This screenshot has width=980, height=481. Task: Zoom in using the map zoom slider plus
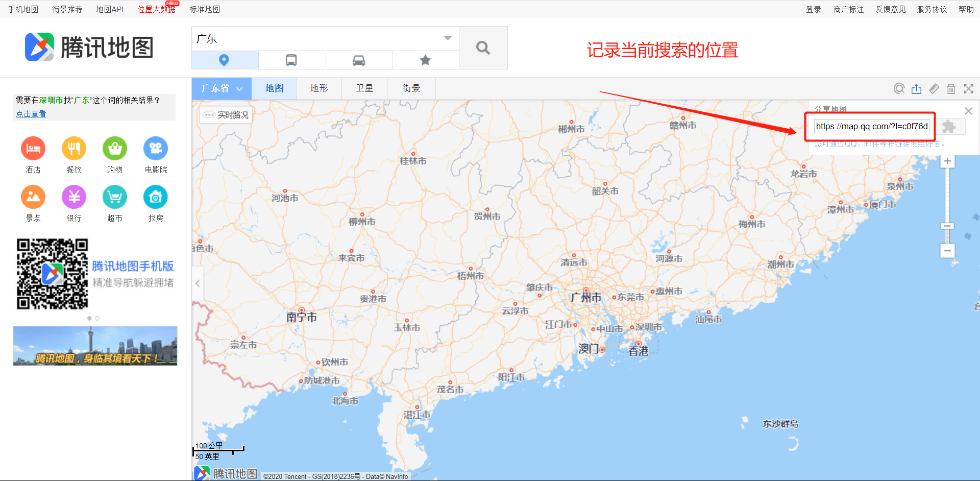pos(947,161)
